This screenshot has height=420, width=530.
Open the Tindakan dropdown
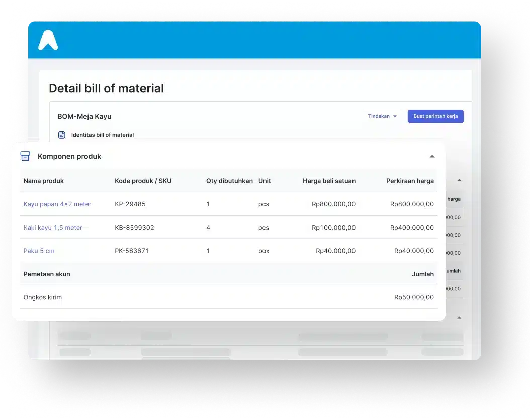tap(382, 116)
